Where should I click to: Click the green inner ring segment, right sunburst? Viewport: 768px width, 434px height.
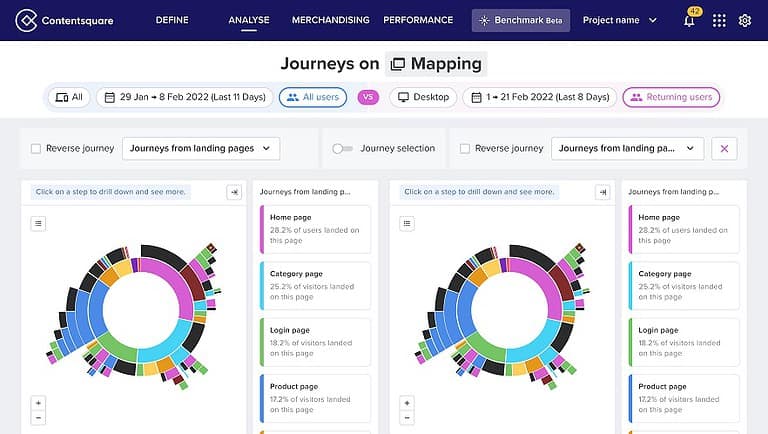coord(482,349)
